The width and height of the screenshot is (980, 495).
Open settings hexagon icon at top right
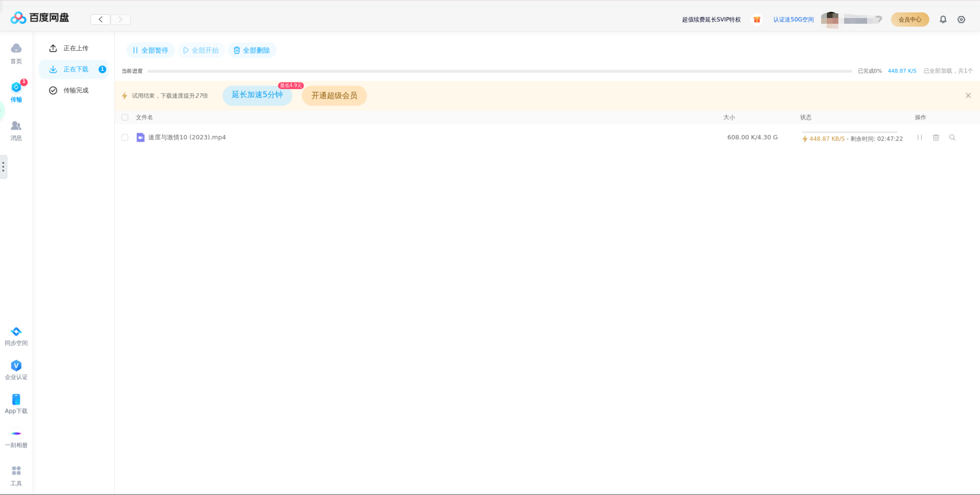[961, 20]
